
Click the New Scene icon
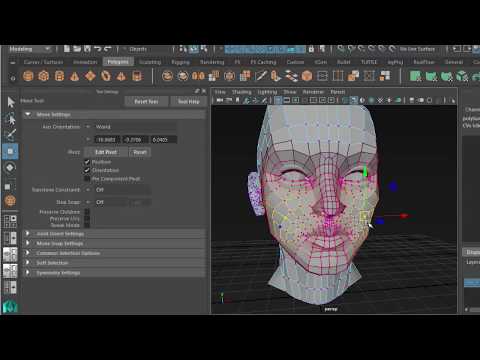pyautogui.click(x=67, y=49)
